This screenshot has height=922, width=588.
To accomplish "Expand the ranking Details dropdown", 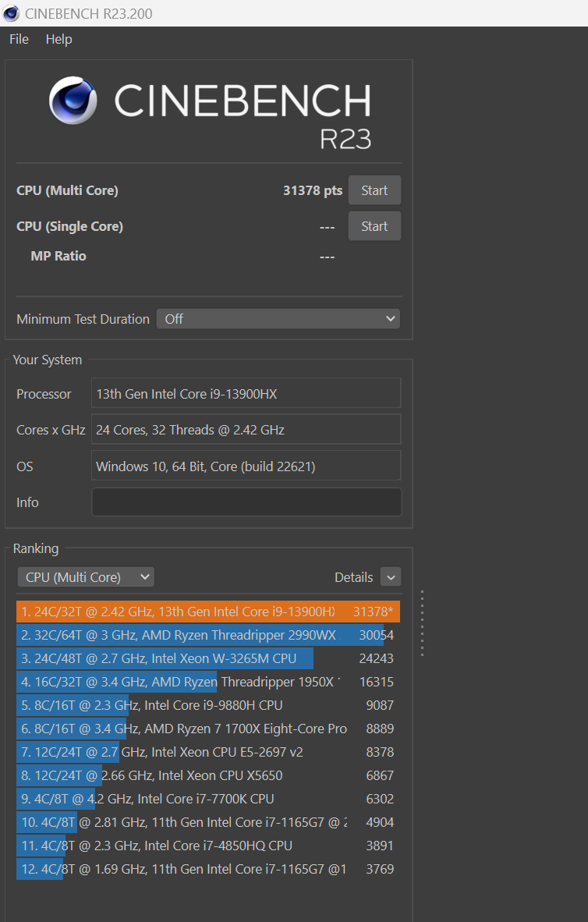I will 391,577.
